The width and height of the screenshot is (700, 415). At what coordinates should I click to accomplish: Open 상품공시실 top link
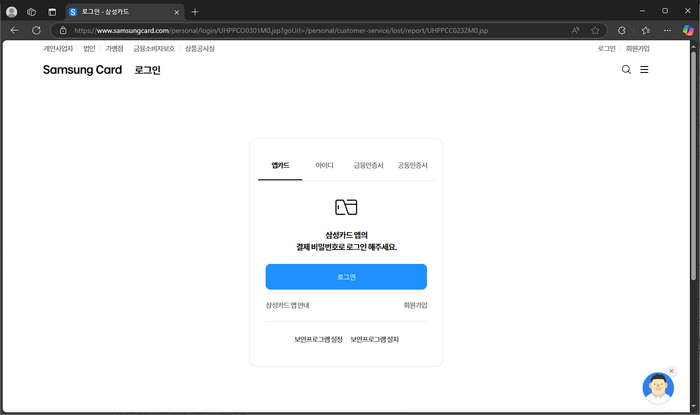click(x=200, y=49)
